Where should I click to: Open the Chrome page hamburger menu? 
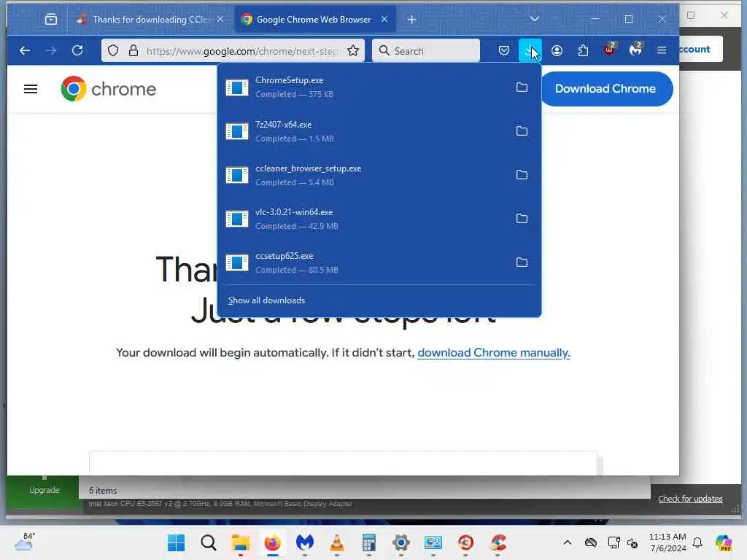pos(31,88)
